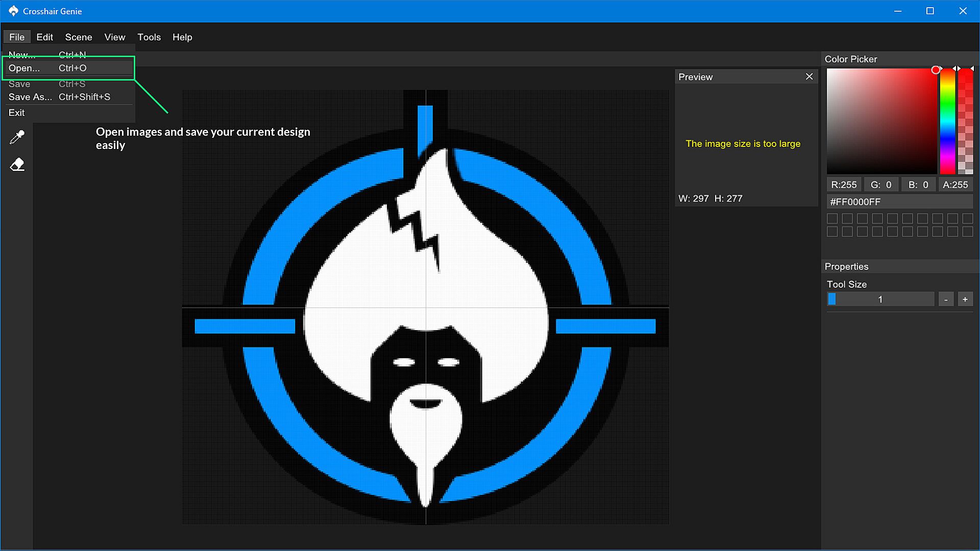The height and width of the screenshot is (551, 980).
Task: Open the Scene menu
Action: [x=79, y=37]
